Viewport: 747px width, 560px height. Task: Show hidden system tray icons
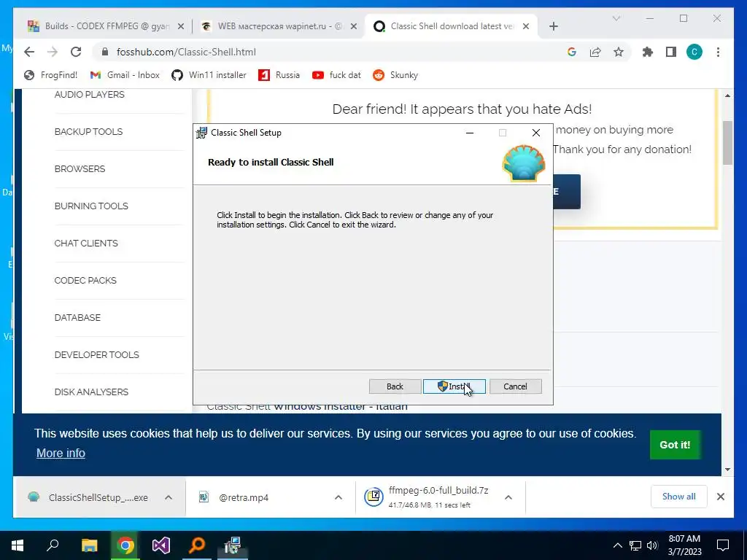[617, 545]
